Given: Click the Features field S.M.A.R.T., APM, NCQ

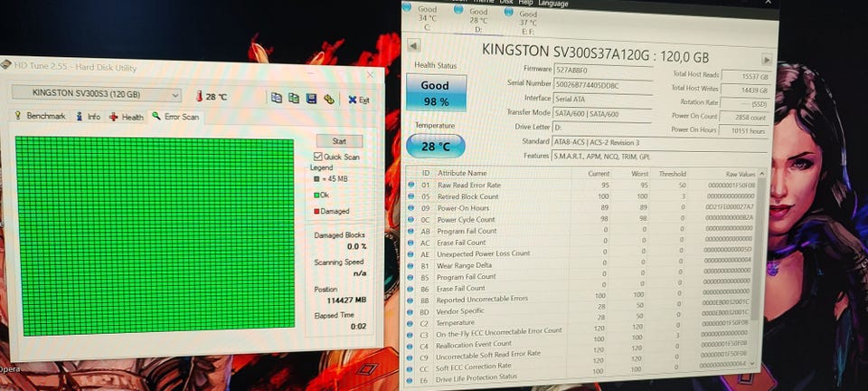Looking at the screenshot, I should pos(659,157).
